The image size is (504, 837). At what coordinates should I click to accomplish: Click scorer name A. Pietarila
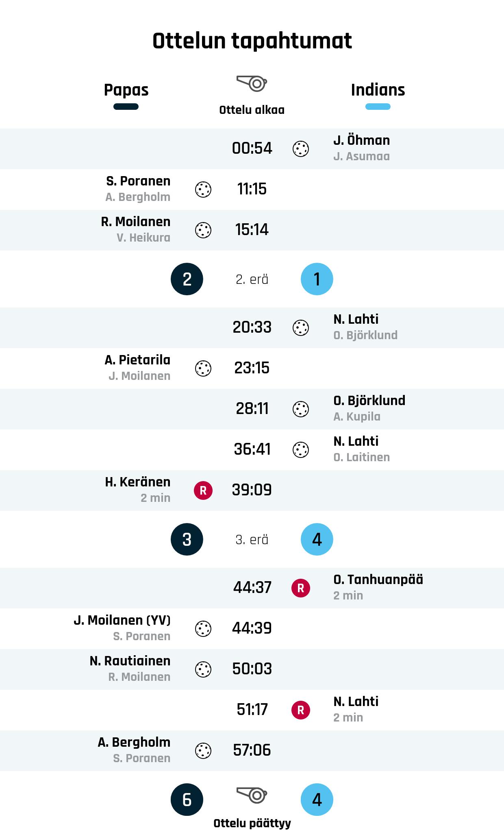(x=137, y=360)
